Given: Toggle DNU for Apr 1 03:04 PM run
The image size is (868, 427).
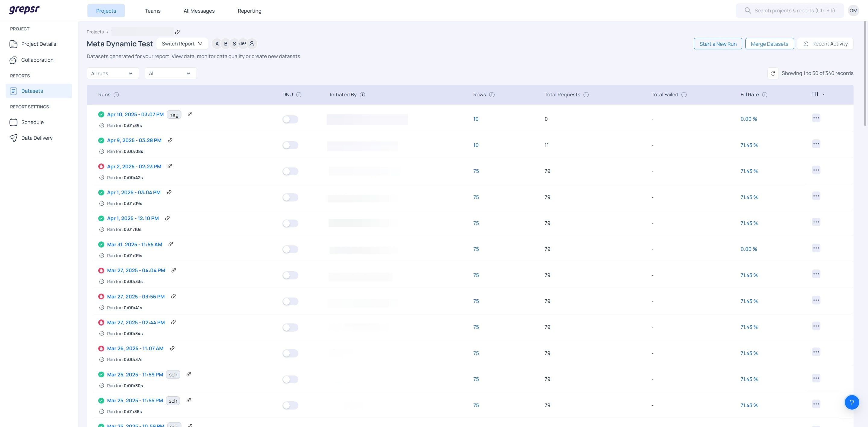Looking at the screenshot, I should [x=290, y=197].
